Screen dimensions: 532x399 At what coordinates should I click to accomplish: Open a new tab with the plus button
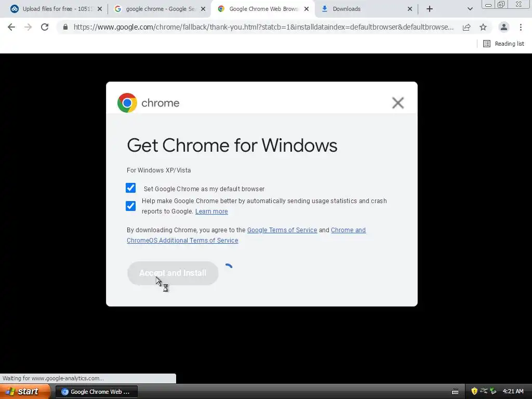pos(430,9)
